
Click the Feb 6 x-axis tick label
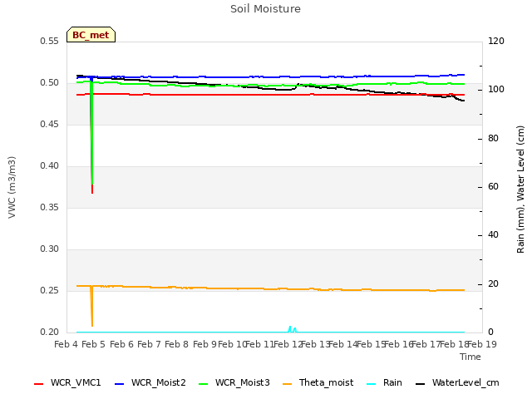coord(121,344)
